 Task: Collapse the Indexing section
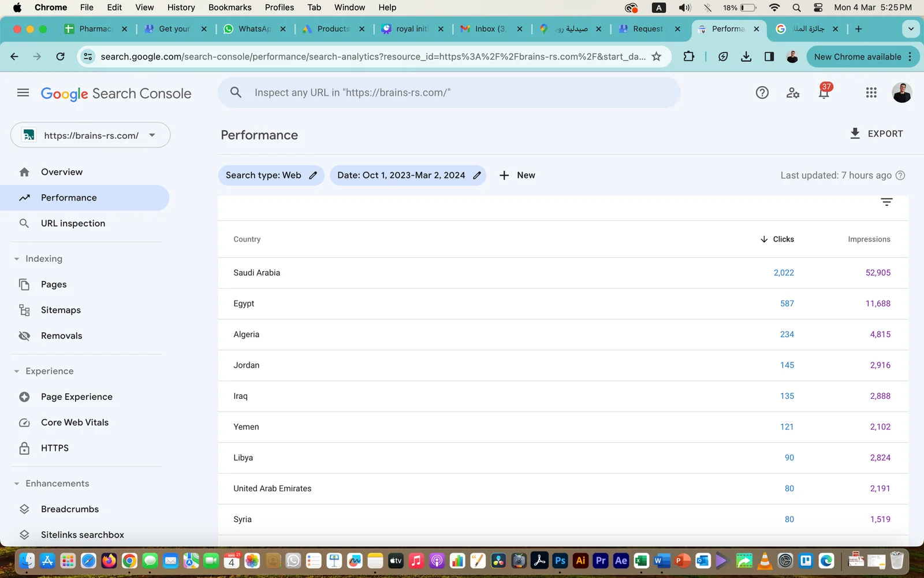17,259
